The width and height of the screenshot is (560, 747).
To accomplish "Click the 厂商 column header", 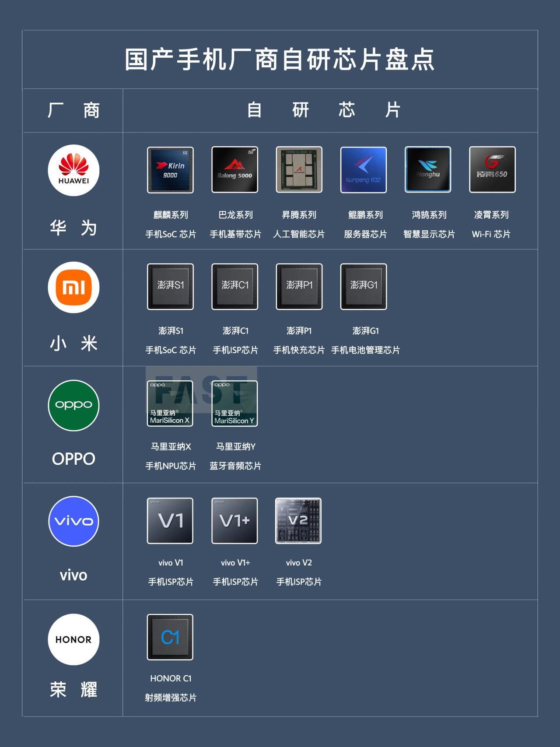I will (x=73, y=110).
